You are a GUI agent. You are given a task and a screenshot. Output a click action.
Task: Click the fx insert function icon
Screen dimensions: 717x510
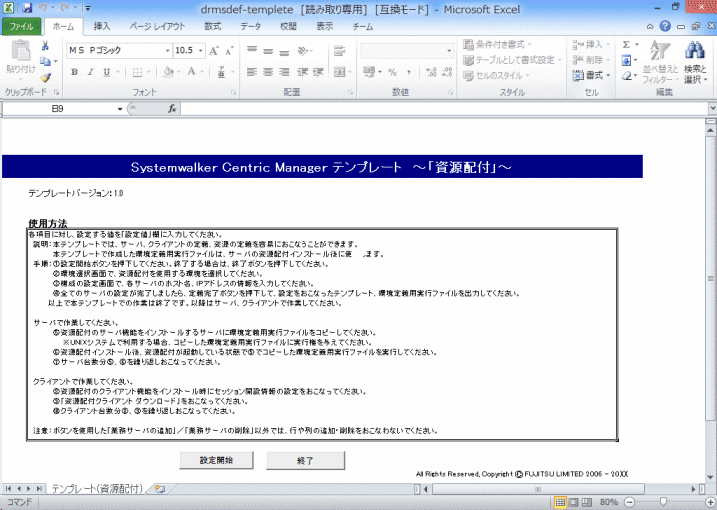point(172,109)
